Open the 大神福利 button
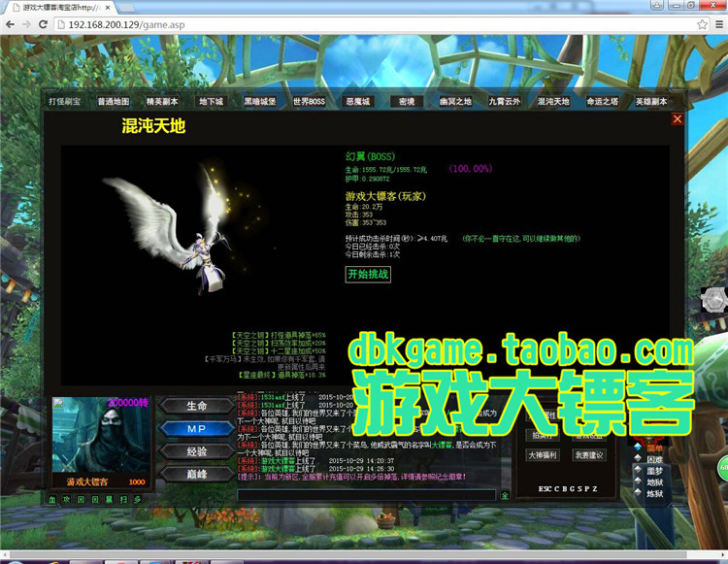The width and height of the screenshot is (728, 564). pyautogui.click(x=543, y=455)
